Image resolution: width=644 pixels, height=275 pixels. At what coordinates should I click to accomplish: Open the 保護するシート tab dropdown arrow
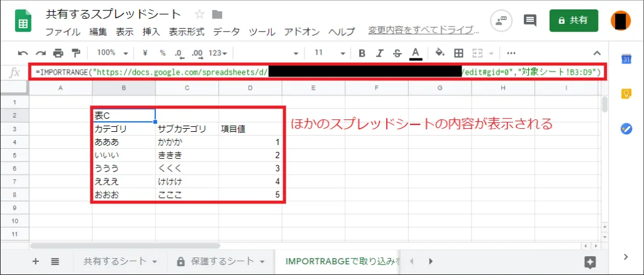[263, 261]
